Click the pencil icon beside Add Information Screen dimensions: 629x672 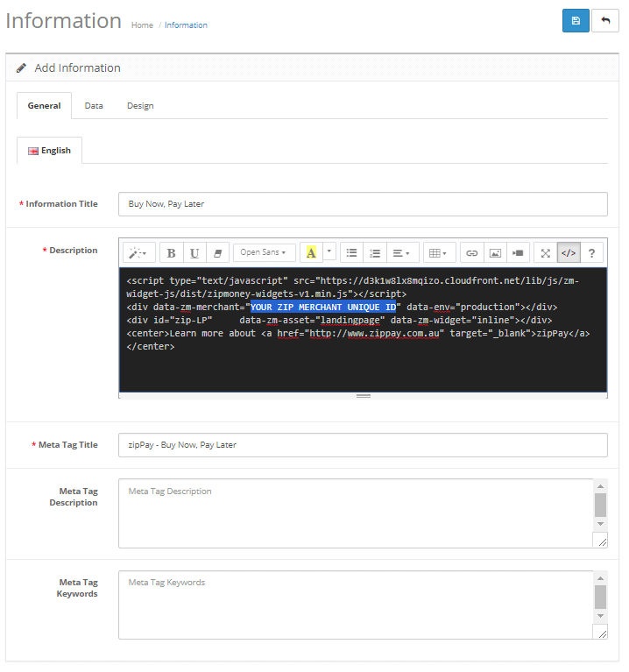[x=21, y=67]
